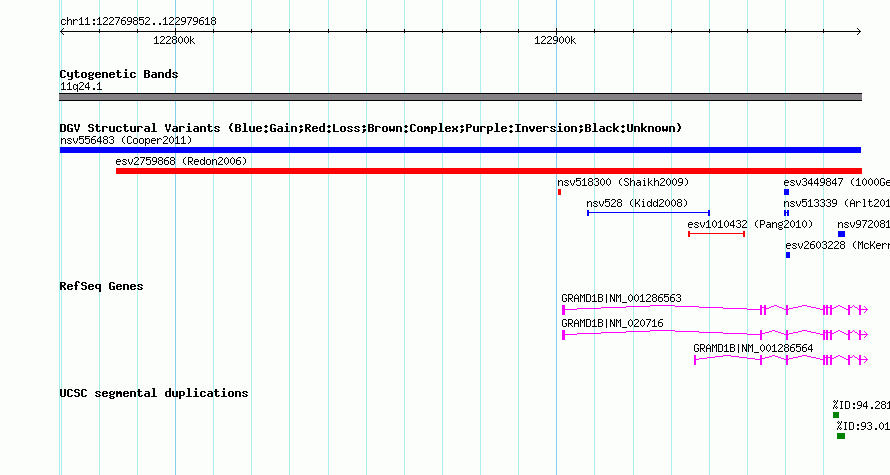Click the esv2603228 variant label
This screenshot has width=890, height=475.
(838, 245)
